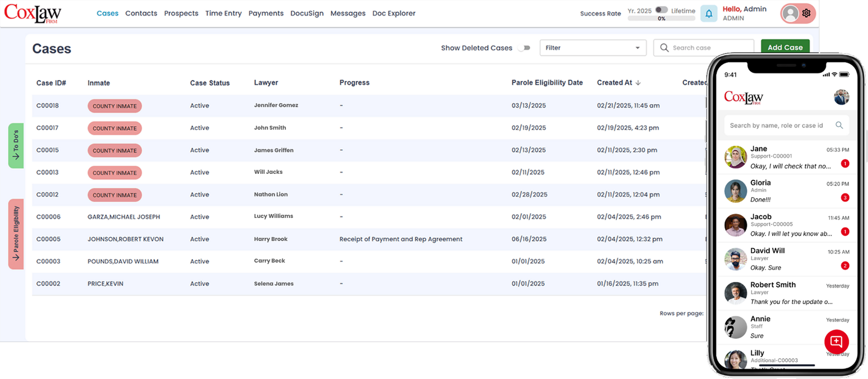
Task: Open the Contacts menu
Action: click(x=141, y=13)
